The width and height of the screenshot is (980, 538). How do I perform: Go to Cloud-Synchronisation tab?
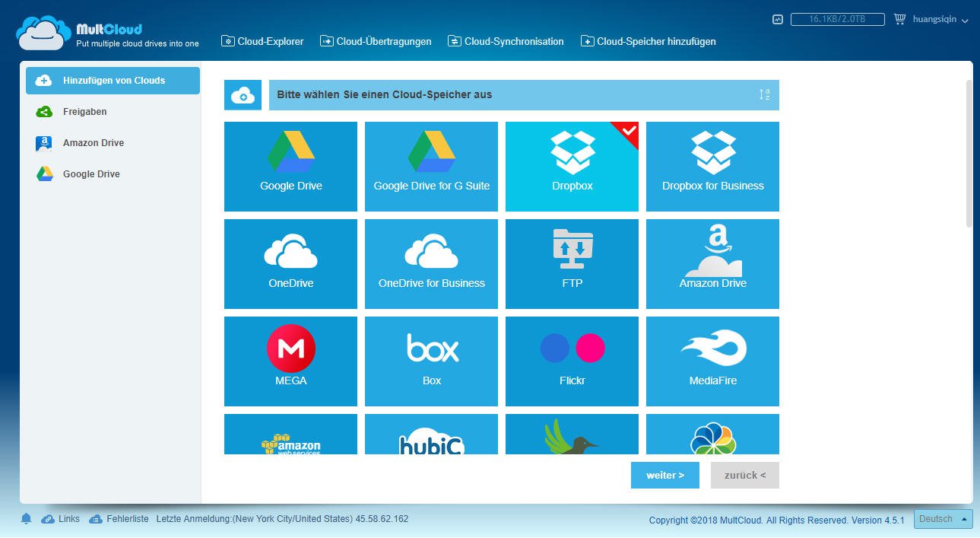[506, 41]
